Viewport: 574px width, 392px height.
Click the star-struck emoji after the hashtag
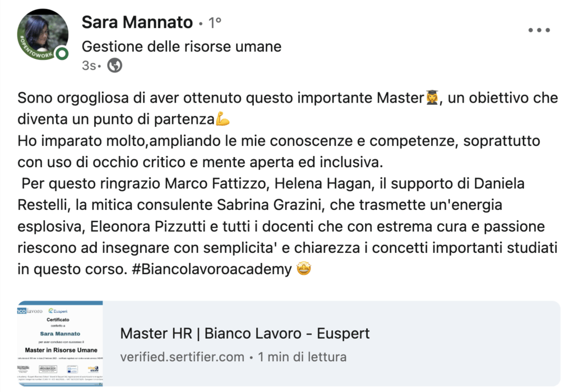point(303,270)
